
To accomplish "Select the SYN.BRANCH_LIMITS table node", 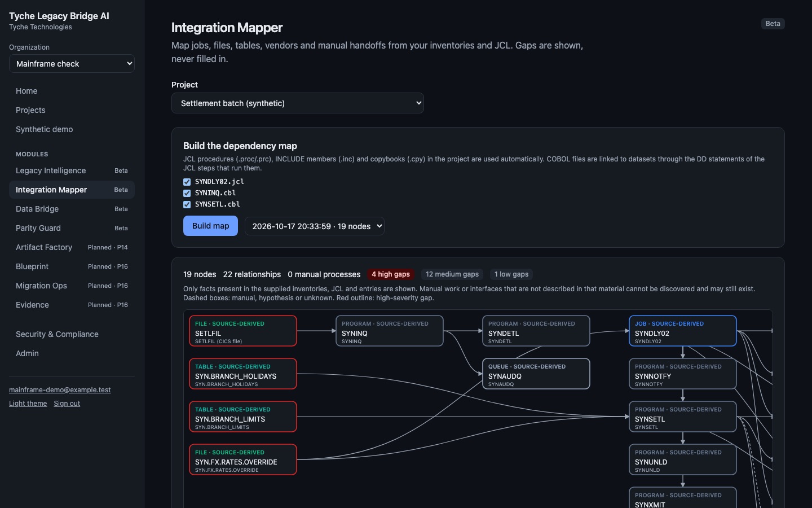I will click(x=243, y=417).
